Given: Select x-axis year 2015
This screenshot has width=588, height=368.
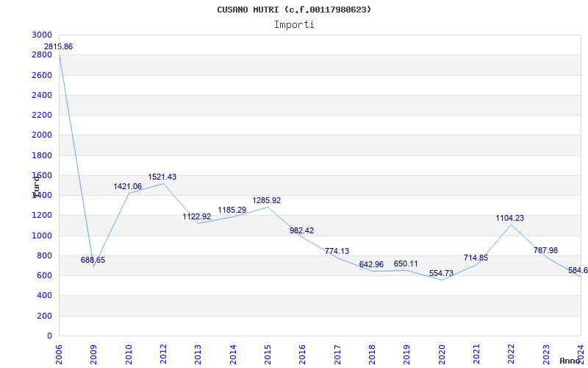Looking at the screenshot, I should point(268,355).
